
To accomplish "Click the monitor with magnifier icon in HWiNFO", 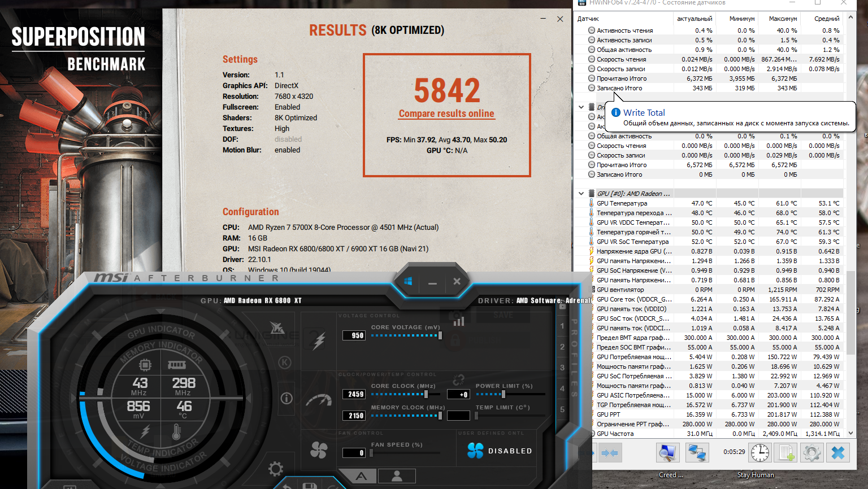I will (667, 453).
